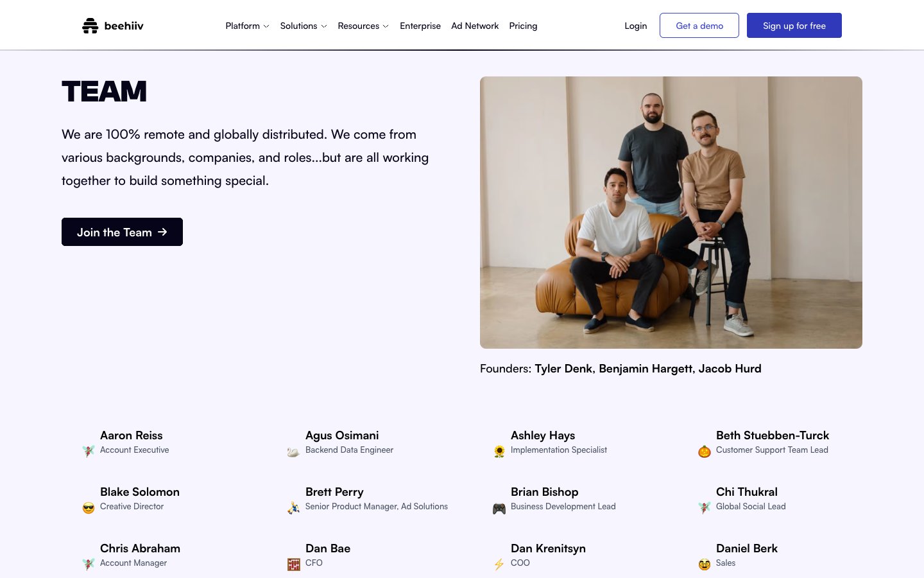Expand the Platform dropdown menu
This screenshot has height=578, width=924.
pos(247,26)
